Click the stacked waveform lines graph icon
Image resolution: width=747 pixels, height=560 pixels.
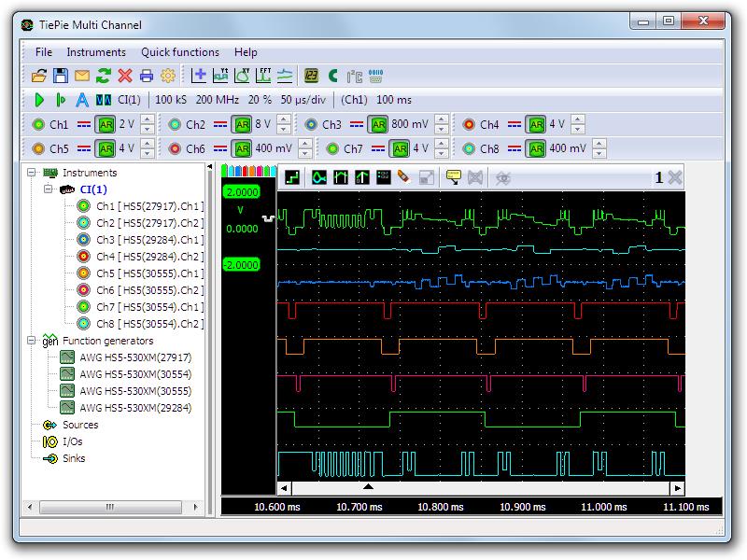[x=285, y=76]
